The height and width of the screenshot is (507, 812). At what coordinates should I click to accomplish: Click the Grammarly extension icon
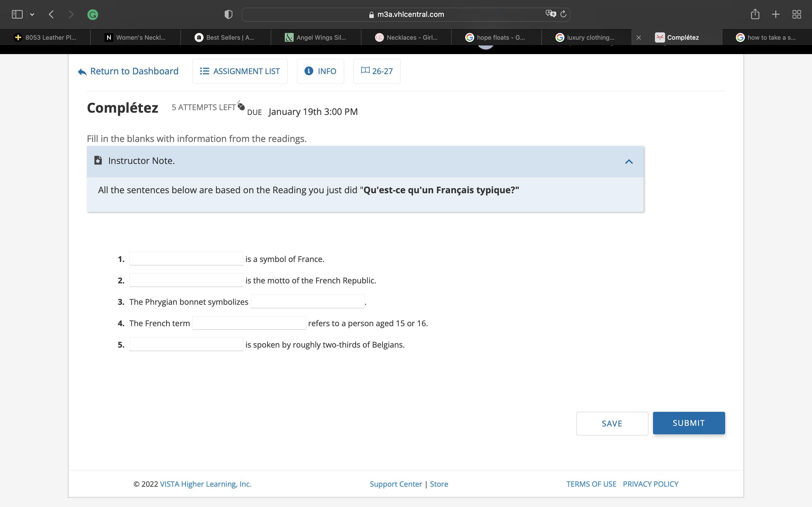point(92,14)
